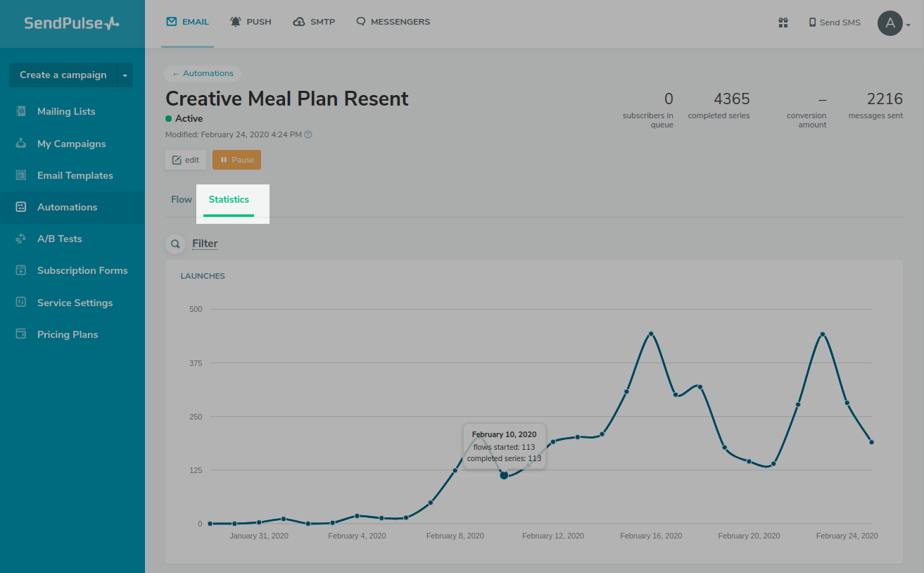924x573 pixels.
Task: Click the help question mark near modified date
Action: pyautogui.click(x=308, y=134)
